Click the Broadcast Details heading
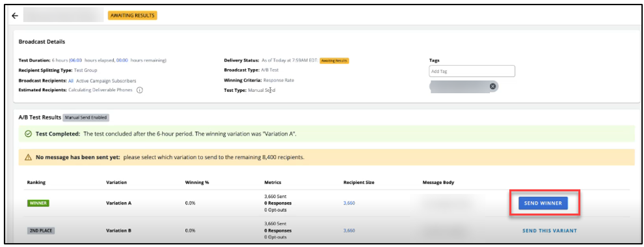The height and width of the screenshot is (247, 644). [42, 42]
